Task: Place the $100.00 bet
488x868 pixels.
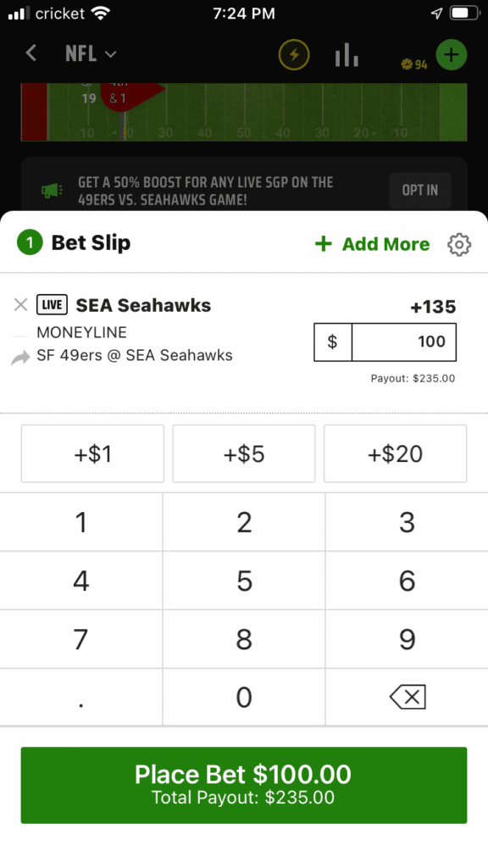Action: click(x=244, y=784)
